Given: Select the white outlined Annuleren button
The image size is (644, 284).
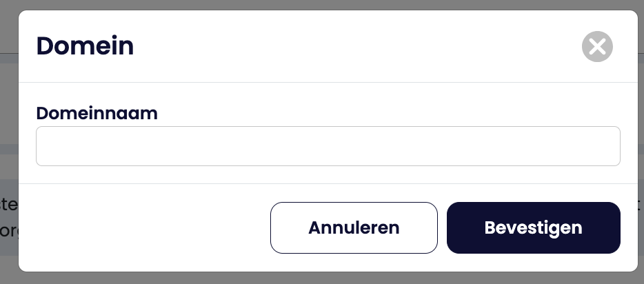Looking at the screenshot, I should point(354,227).
